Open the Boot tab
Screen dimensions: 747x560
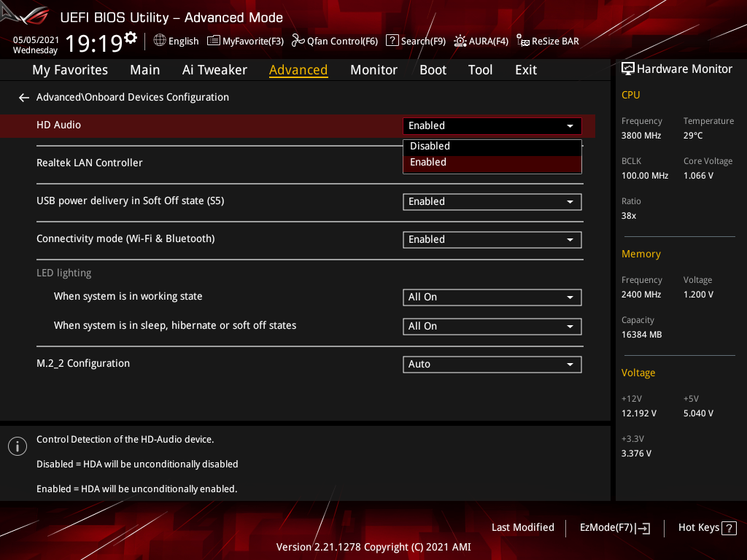click(x=433, y=70)
